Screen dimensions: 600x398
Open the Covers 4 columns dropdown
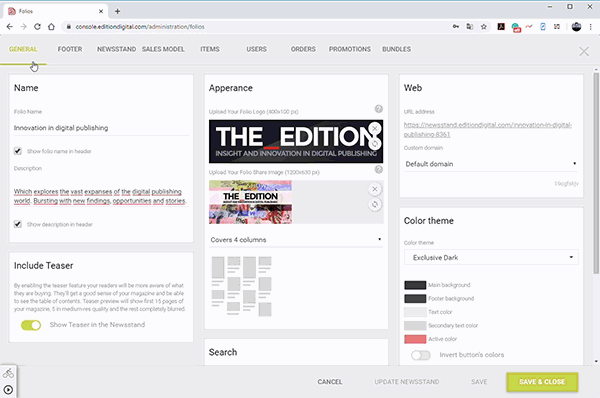(x=296, y=240)
